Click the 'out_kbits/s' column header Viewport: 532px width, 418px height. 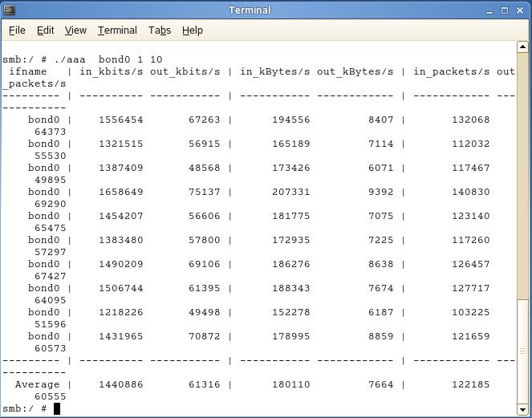point(185,72)
